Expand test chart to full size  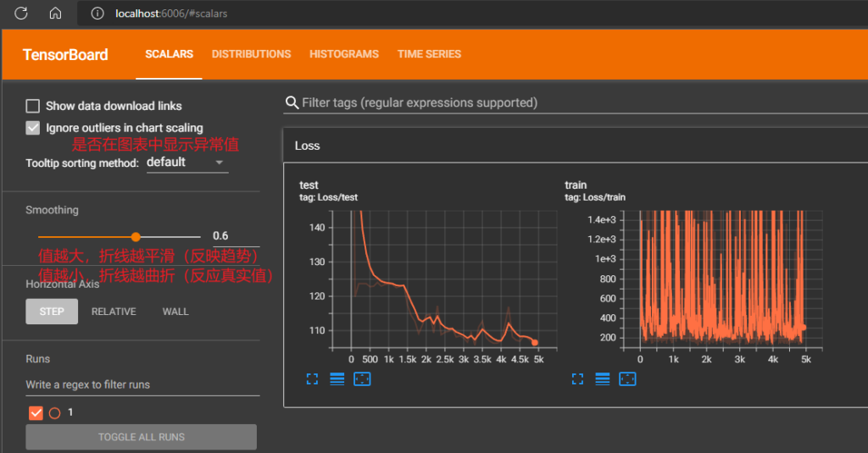coord(312,378)
